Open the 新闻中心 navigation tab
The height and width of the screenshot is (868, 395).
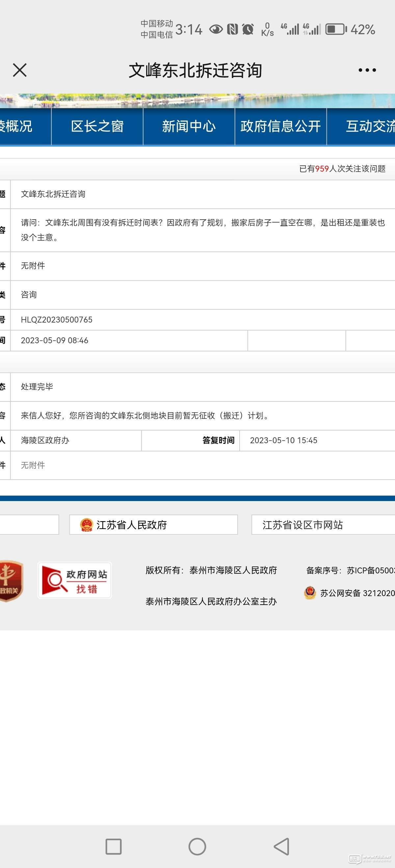click(x=189, y=127)
